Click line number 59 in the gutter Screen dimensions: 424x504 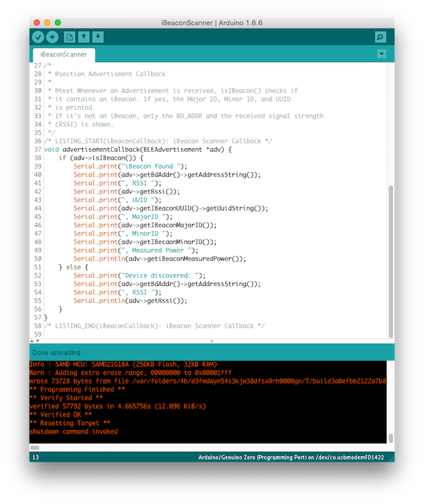click(38, 335)
